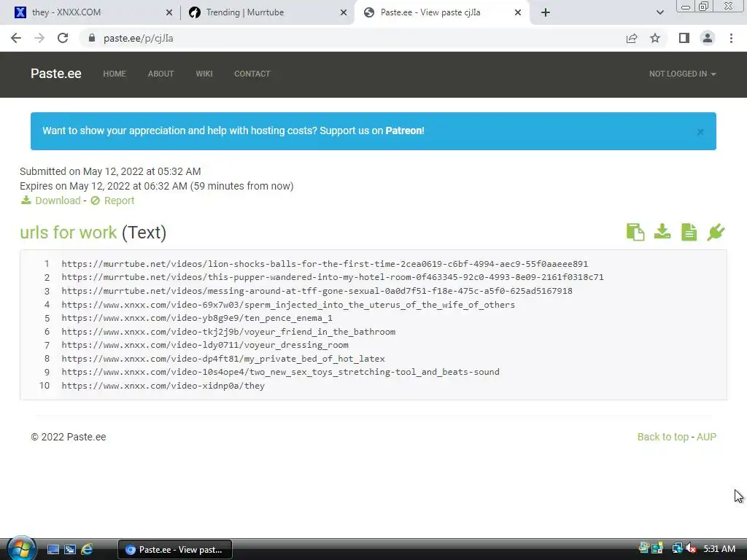The height and width of the screenshot is (560, 747).
Task: Open WIKI in navbar
Action: click(204, 74)
